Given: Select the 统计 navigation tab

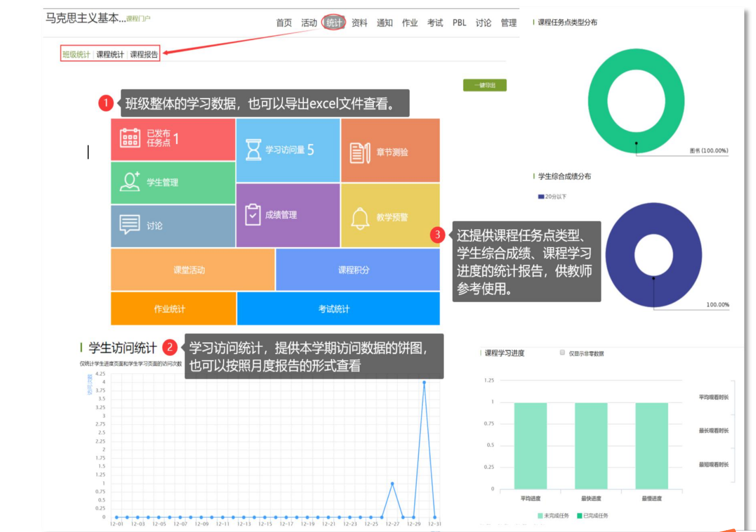Looking at the screenshot, I should (x=334, y=22).
